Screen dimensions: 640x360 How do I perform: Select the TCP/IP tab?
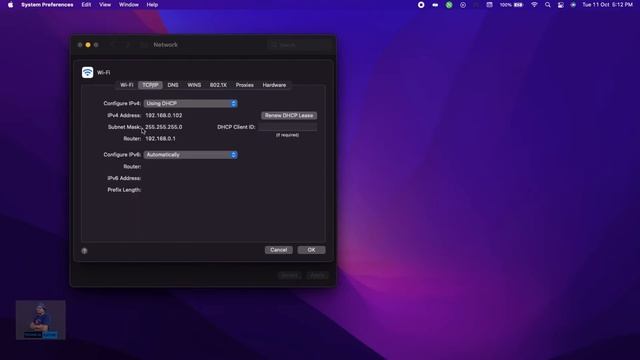pos(150,85)
